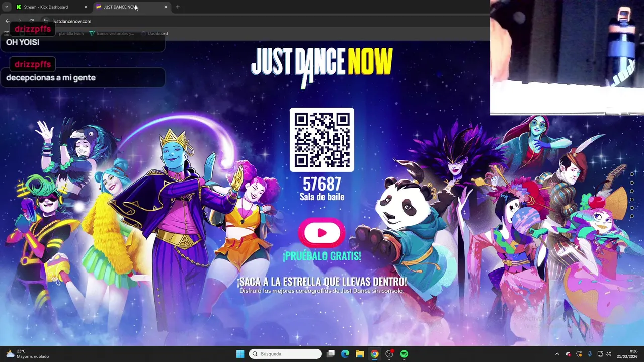
Task: Open the Windows Start menu
Action: point(240,354)
